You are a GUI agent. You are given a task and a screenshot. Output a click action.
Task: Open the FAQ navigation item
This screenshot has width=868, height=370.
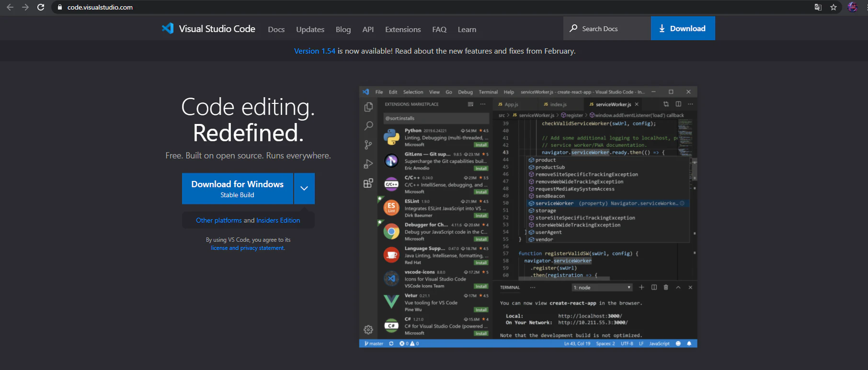(x=439, y=29)
